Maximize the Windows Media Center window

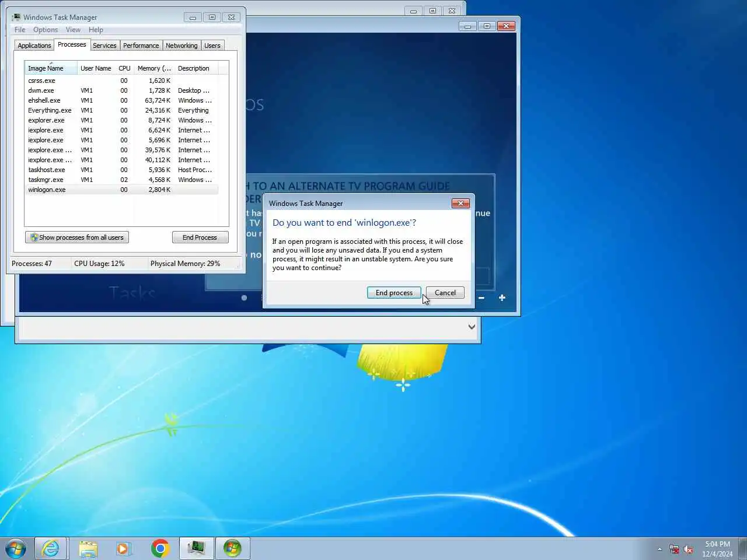pyautogui.click(x=487, y=26)
